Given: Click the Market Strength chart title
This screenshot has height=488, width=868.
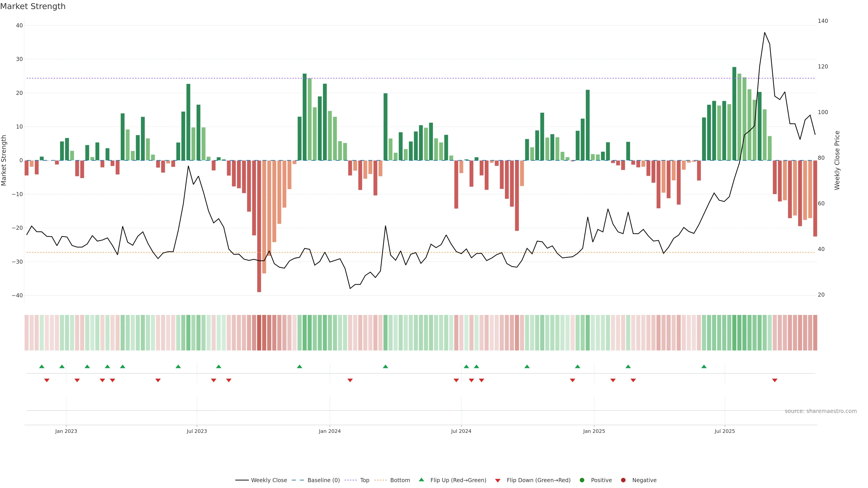Looking at the screenshot, I should 33,6.
